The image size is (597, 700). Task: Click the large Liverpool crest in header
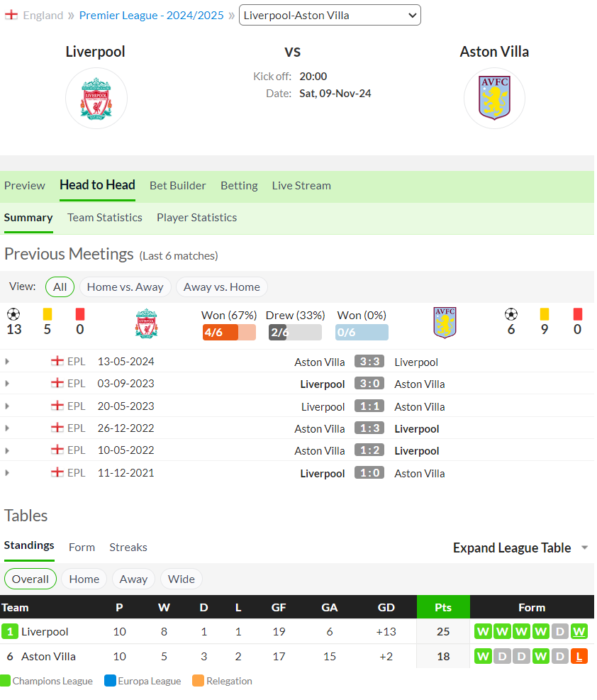96,99
